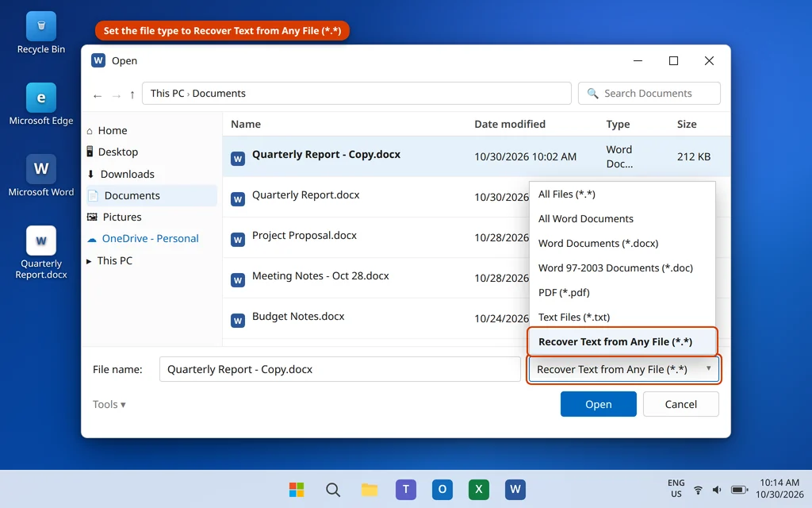Open OneDrive - Personal in the sidebar
The height and width of the screenshot is (508, 812).
(x=151, y=238)
